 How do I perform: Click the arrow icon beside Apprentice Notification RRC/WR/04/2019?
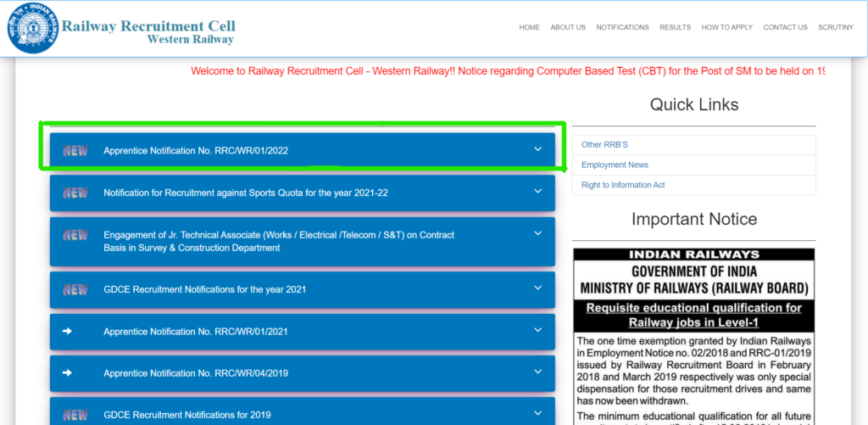point(67,373)
